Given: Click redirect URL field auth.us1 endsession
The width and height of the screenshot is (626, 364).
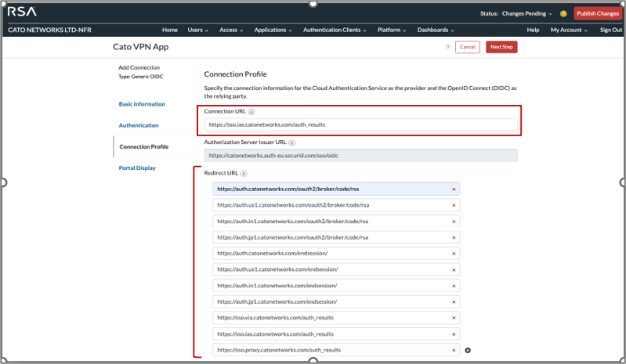Looking at the screenshot, I should [336, 269].
